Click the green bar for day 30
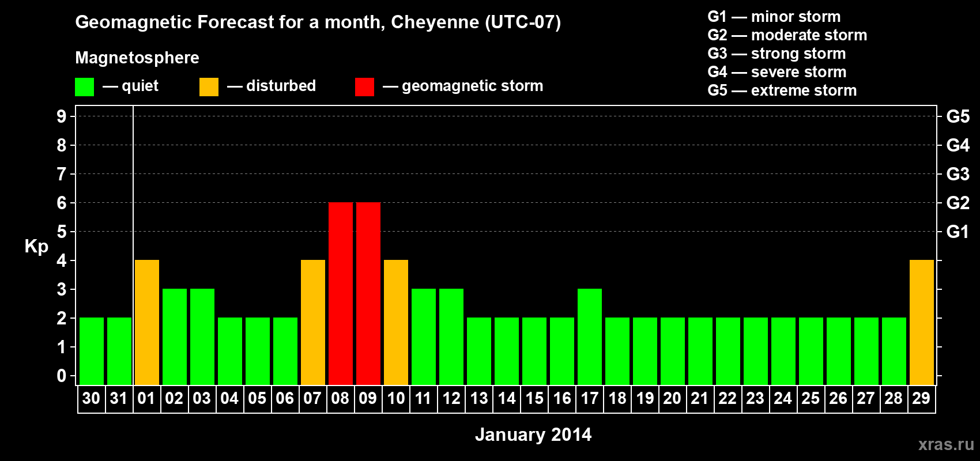 [92, 352]
